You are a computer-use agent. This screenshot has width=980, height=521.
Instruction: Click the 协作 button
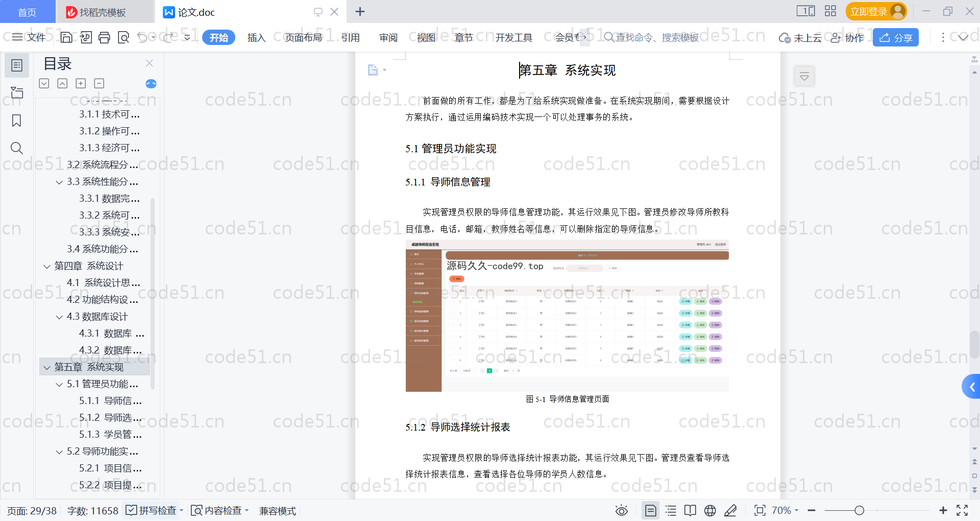click(847, 38)
